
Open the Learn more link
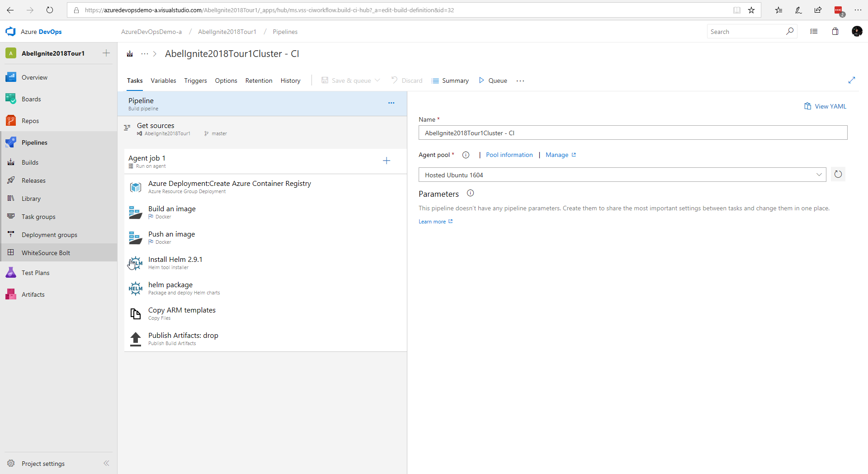435,222
